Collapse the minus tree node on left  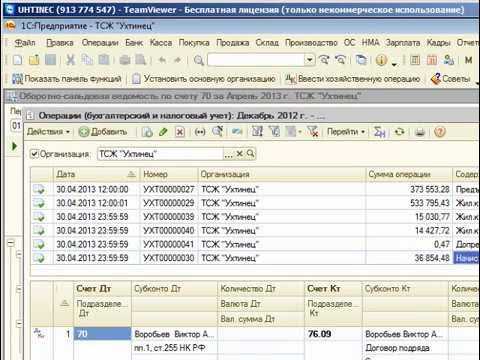11,243
